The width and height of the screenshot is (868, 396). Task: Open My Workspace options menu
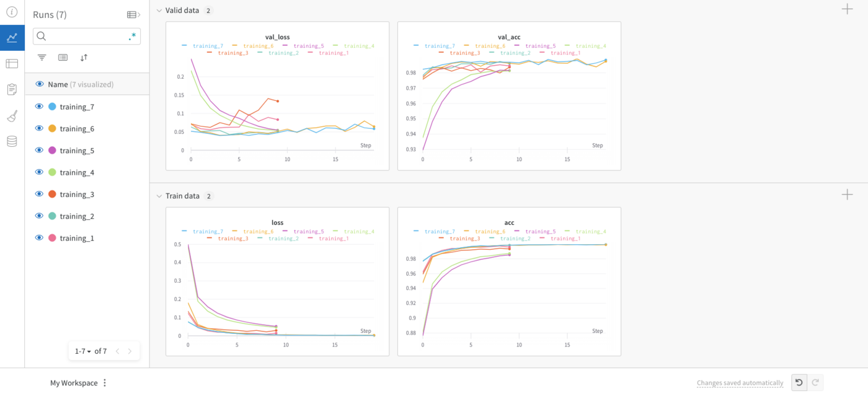[x=105, y=383]
